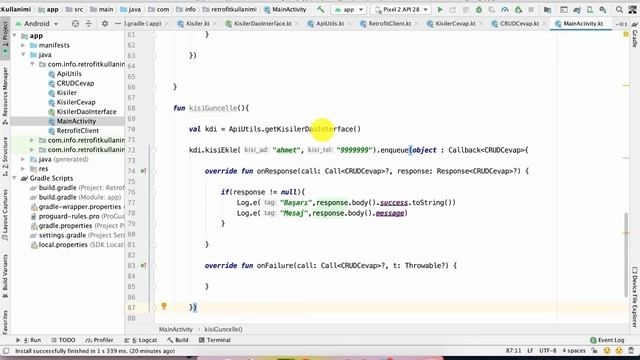Switch to the ApiUtils.kt tab
640x360 pixels.
(329, 24)
